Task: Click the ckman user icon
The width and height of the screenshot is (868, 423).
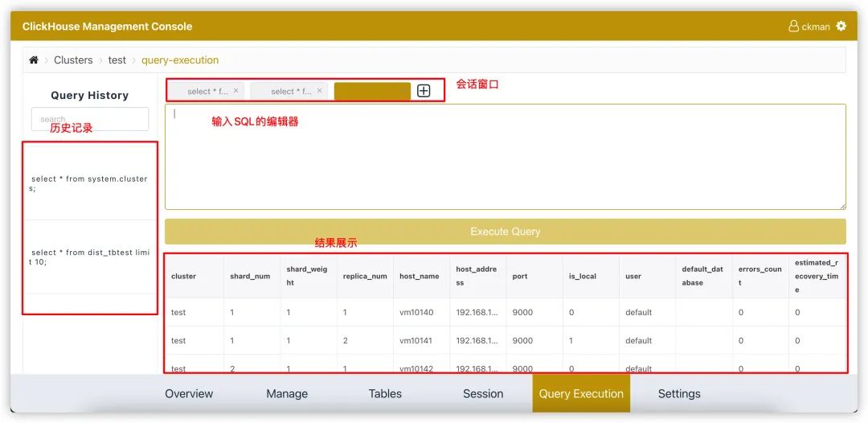Action: pyautogui.click(x=794, y=26)
